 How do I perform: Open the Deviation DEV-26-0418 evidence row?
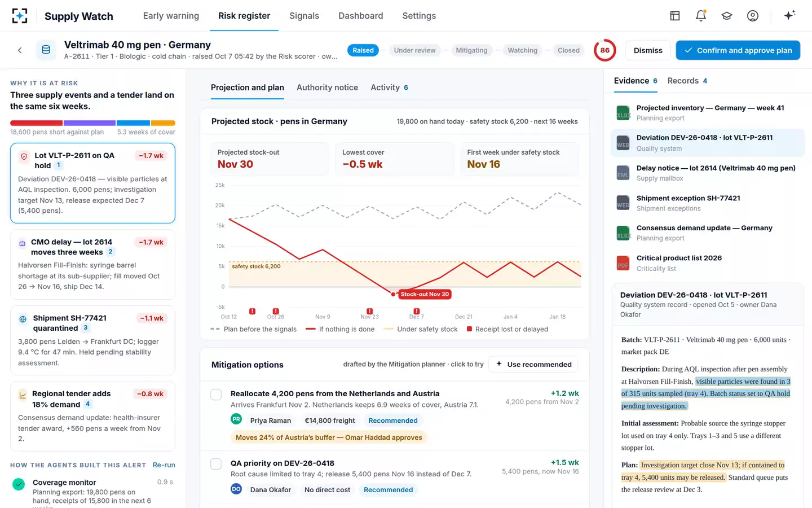pyautogui.click(x=708, y=143)
